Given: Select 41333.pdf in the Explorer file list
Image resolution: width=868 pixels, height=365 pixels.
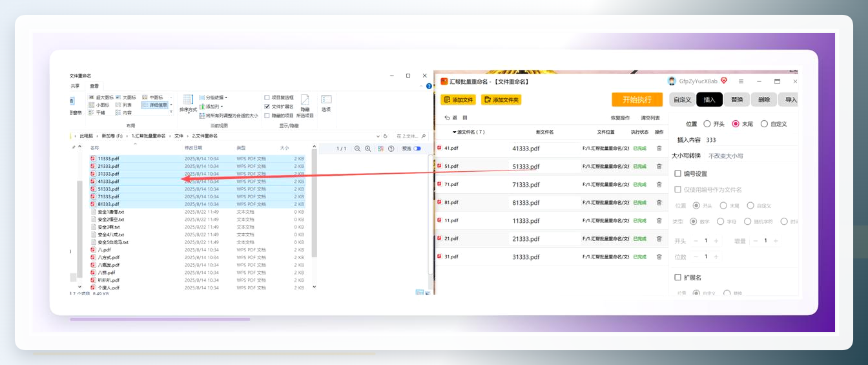Looking at the screenshot, I should click(197, 182).
